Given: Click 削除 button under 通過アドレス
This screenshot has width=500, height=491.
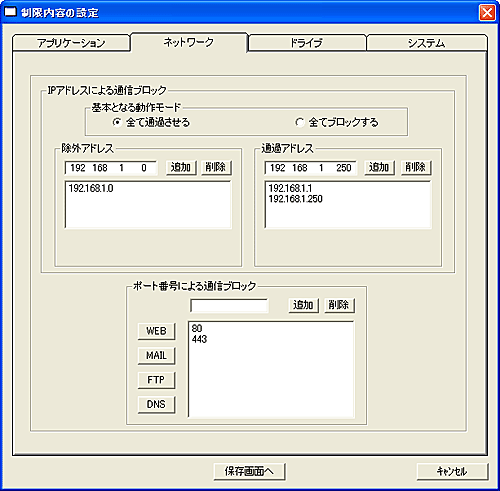Looking at the screenshot, I should coord(416,167).
